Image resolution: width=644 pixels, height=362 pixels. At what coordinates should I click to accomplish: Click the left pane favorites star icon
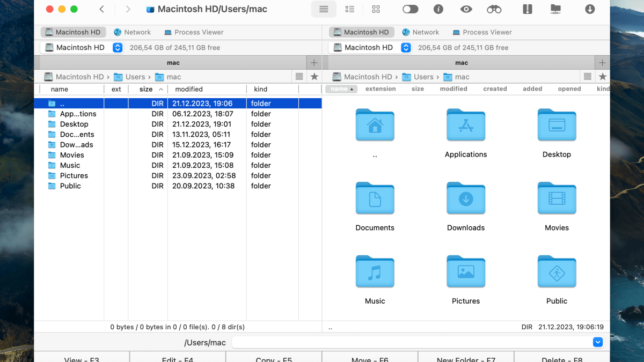click(x=314, y=77)
